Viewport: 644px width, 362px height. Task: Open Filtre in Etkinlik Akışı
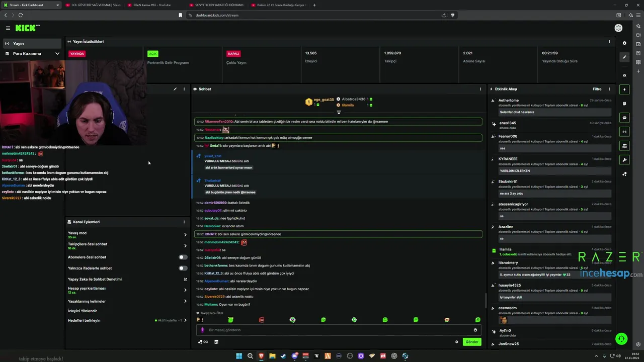point(597,89)
